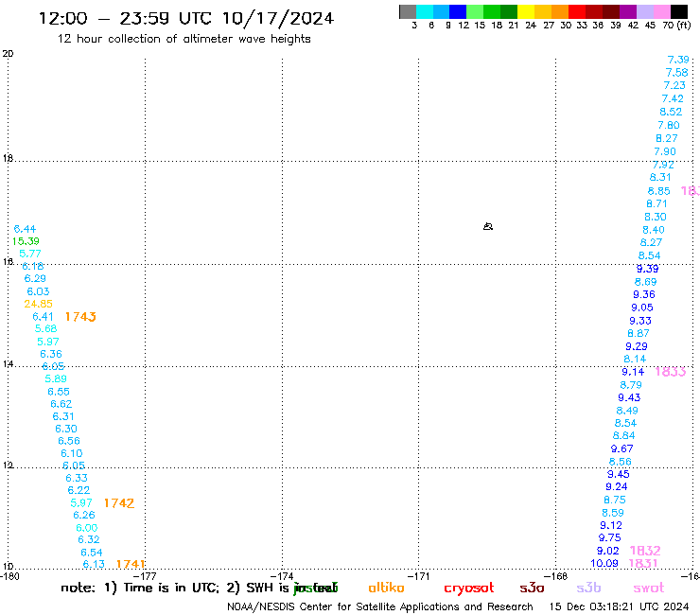Screen dimensions: 700x615
Task: Select the 9.39 wave height value
Action: click(x=647, y=269)
